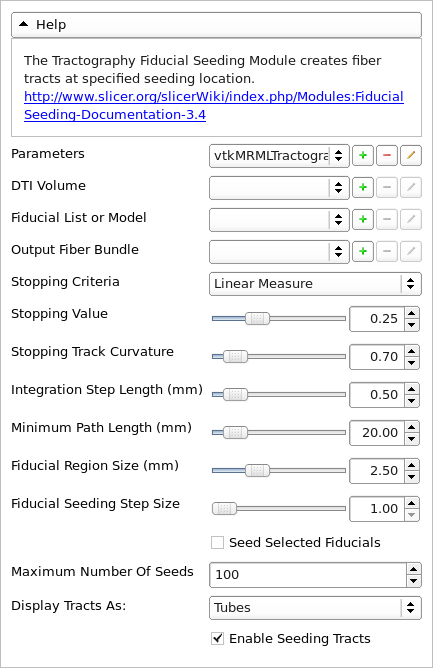Increase the Maximum Number Of Seeds value
The height and width of the screenshot is (668, 433).
(x=413, y=569)
